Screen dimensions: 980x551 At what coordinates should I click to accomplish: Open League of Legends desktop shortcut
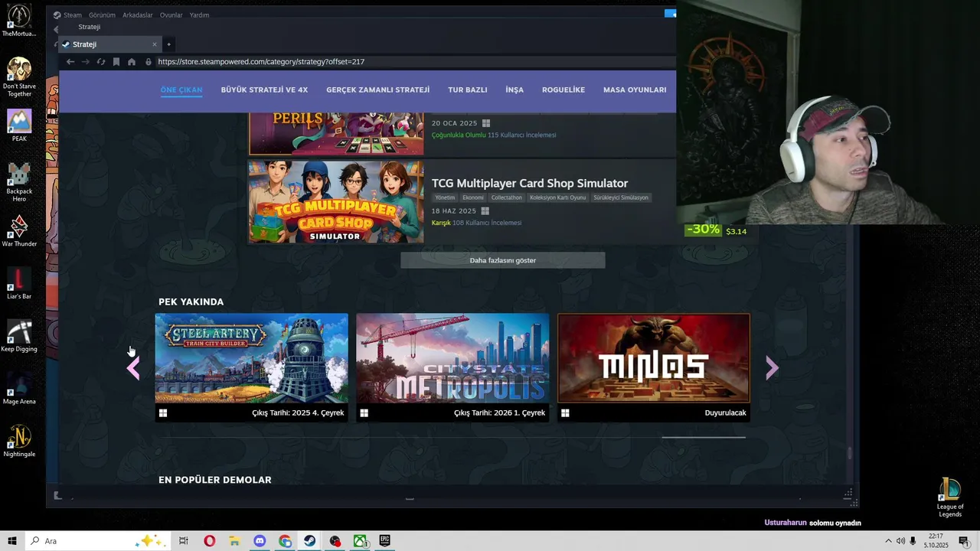(x=950, y=497)
